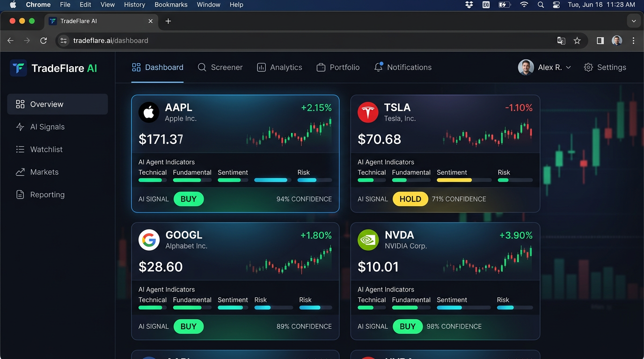Click the Tesla logo on TSLA card
This screenshot has height=359, width=644.
pos(368,112)
